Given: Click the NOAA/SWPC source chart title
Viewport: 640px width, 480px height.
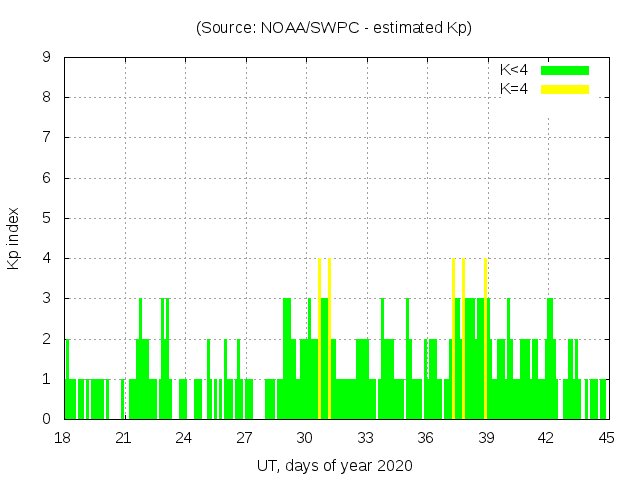Looking at the screenshot, I should (x=333, y=28).
